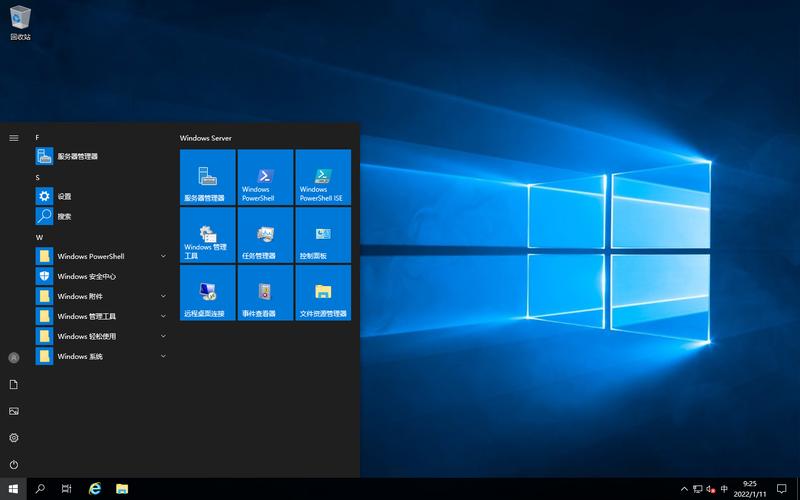
Task: Switch the 中 input method indicator
Action: point(724,489)
